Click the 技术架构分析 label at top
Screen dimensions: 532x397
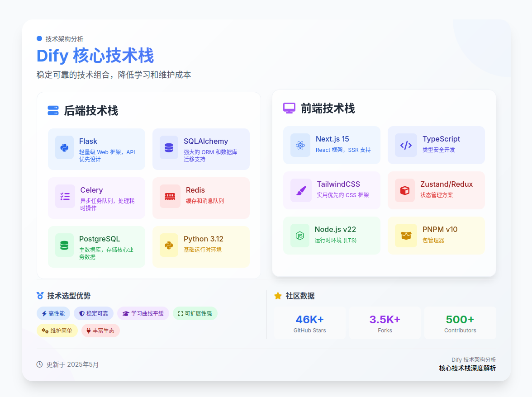pos(64,39)
